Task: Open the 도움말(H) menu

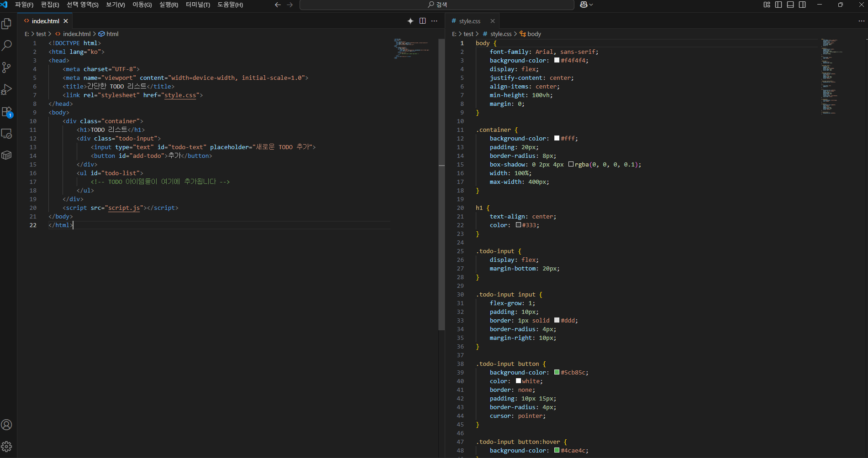Action: [230, 5]
